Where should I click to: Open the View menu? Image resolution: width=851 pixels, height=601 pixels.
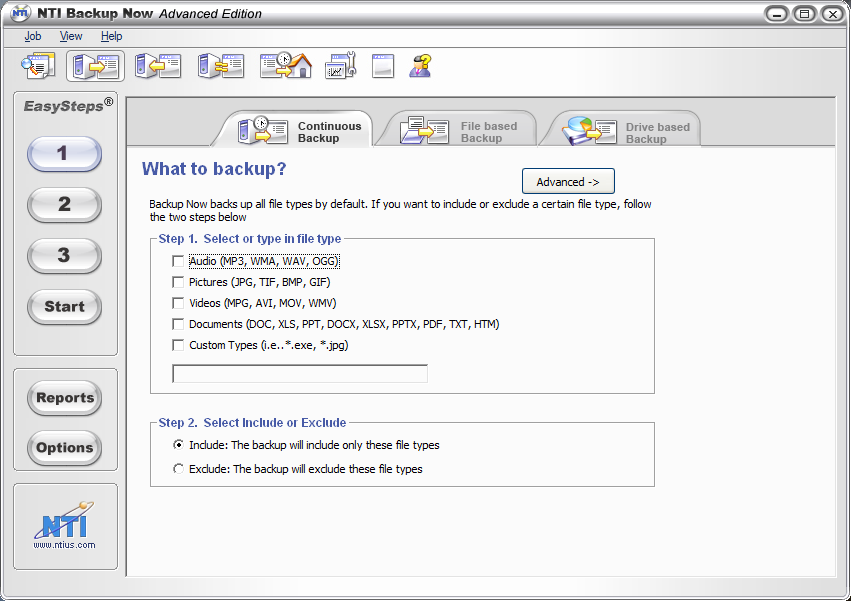tap(71, 36)
